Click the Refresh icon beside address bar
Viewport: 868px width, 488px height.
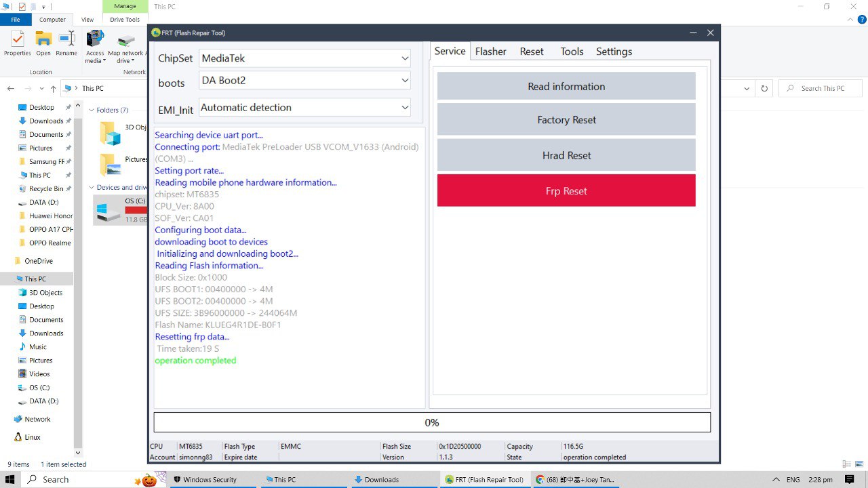coord(764,88)
